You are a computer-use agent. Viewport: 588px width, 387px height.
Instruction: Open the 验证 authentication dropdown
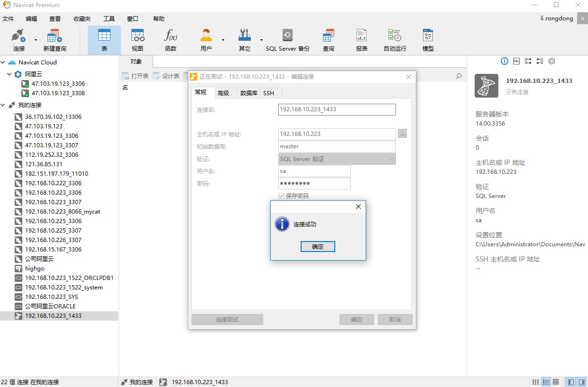click(x=337, y=159)
